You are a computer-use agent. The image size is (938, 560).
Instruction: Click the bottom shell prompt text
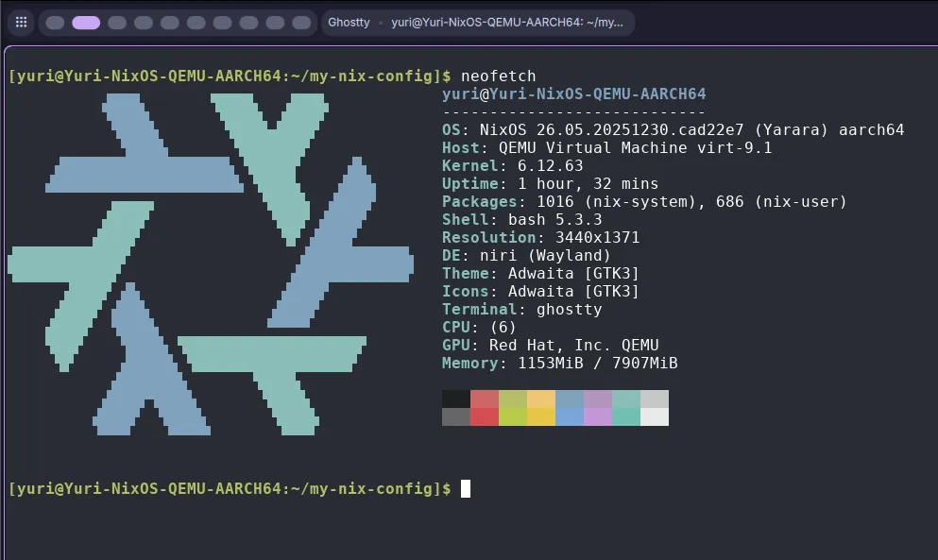pos(229,488)
